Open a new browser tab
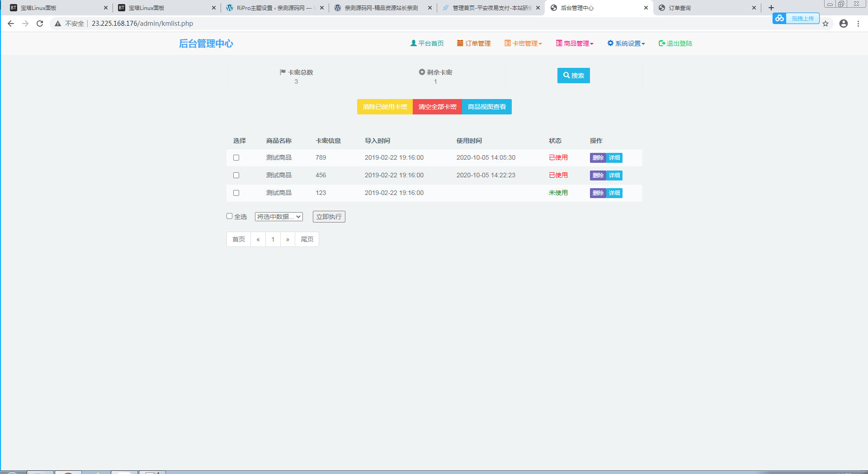This screenshot has height=474, width=868. (x=771, y=8)
